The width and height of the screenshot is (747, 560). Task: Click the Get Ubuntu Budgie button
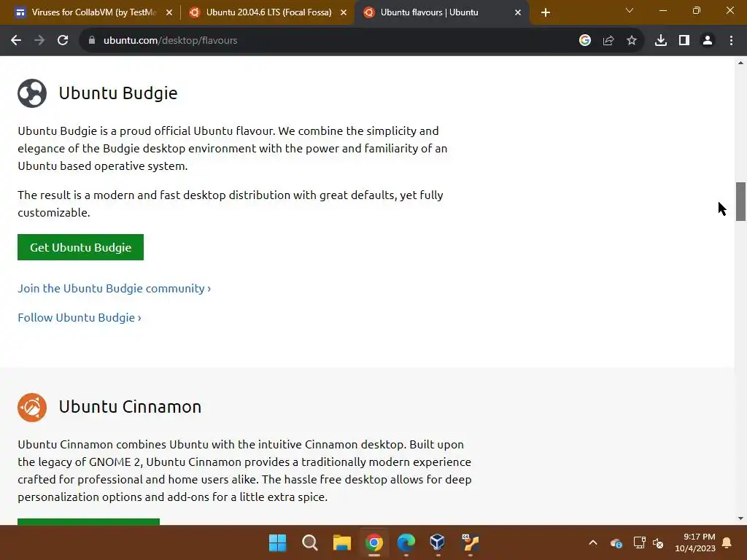click(80, 247)
